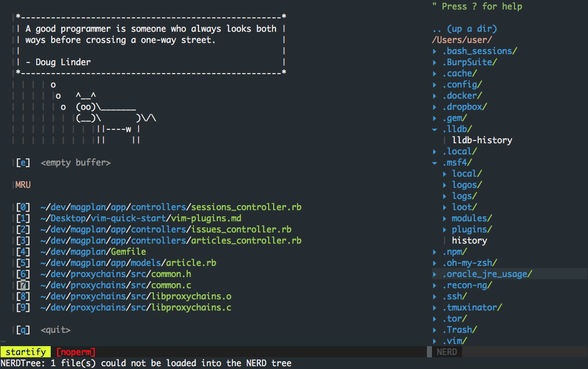
Task: Go up a directory in NERDTree
Action: point(464,29)
